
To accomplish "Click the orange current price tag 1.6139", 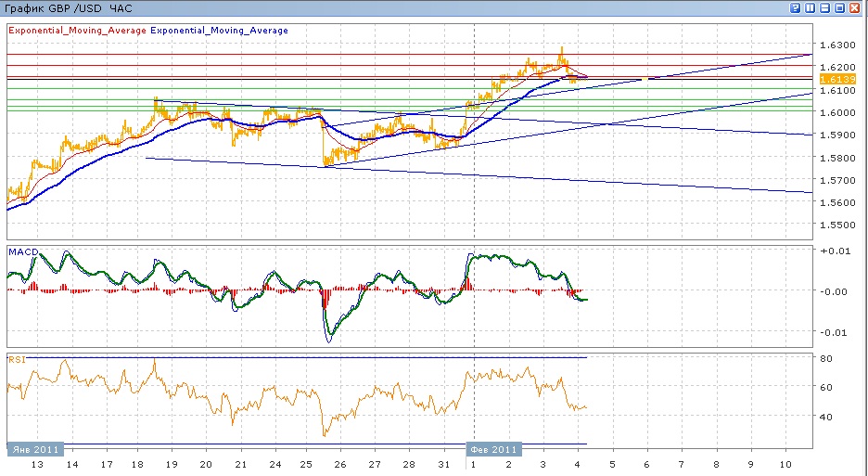I will click(837, 80).
